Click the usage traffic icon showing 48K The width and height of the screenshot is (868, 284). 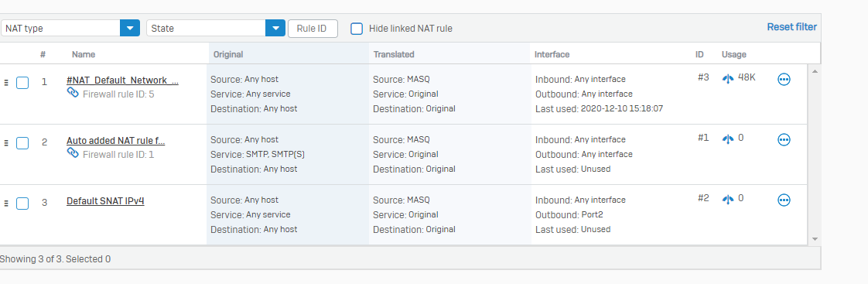point(728,79)
